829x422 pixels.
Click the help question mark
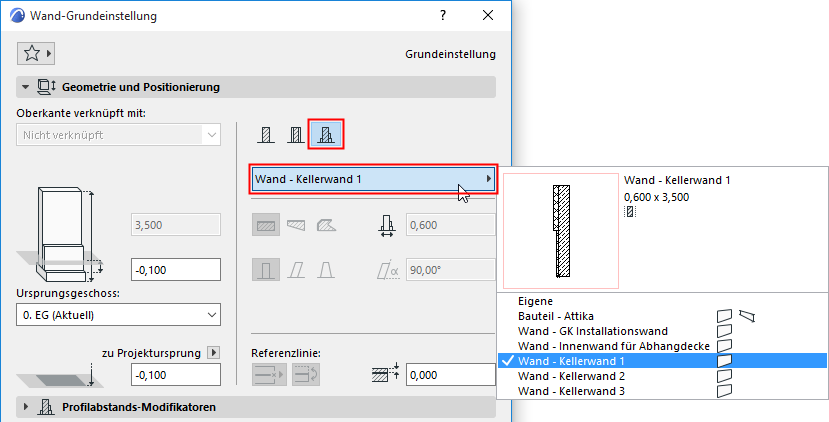pyautogui.click(x=442, y=16)
